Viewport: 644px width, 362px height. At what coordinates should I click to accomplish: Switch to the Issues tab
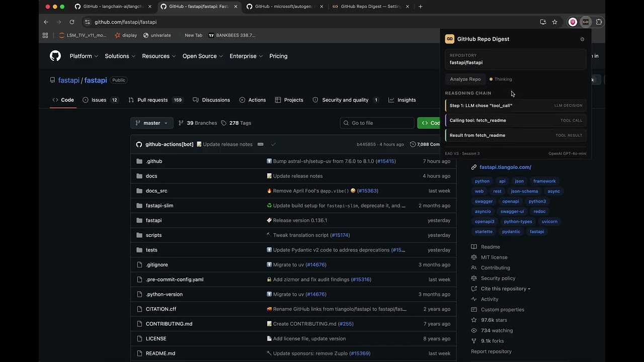(100, 100)
